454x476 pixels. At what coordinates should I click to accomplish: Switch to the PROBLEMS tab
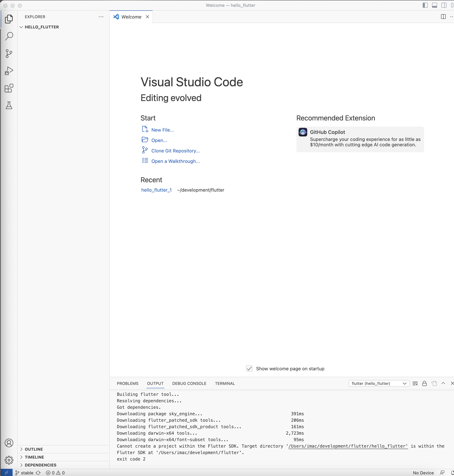pyautogui.click(x=128, y=383)
